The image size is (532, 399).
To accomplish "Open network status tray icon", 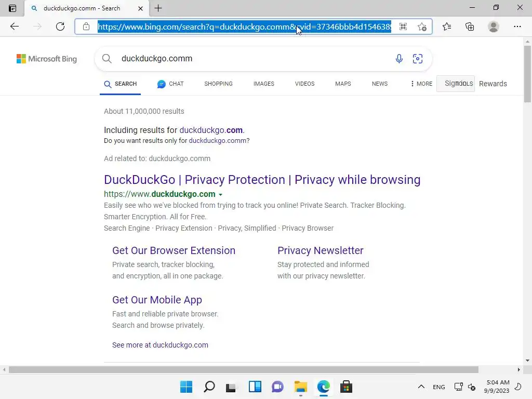I will coord(458,387).
